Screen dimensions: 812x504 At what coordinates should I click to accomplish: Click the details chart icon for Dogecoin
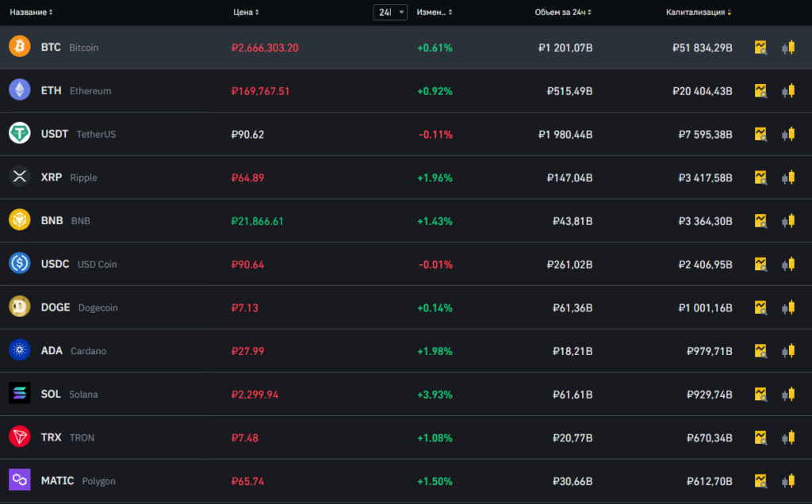point(760,307)
